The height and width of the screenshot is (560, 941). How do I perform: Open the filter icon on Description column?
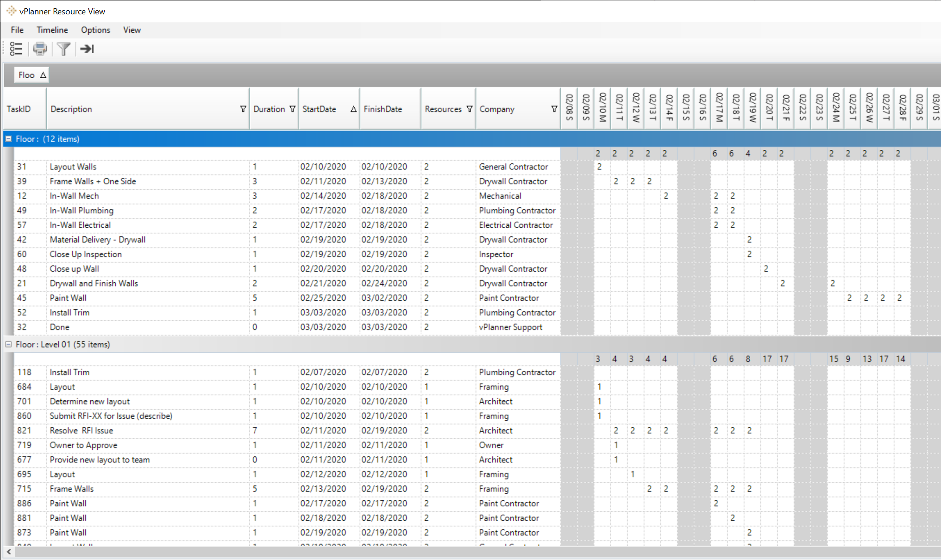243,109
